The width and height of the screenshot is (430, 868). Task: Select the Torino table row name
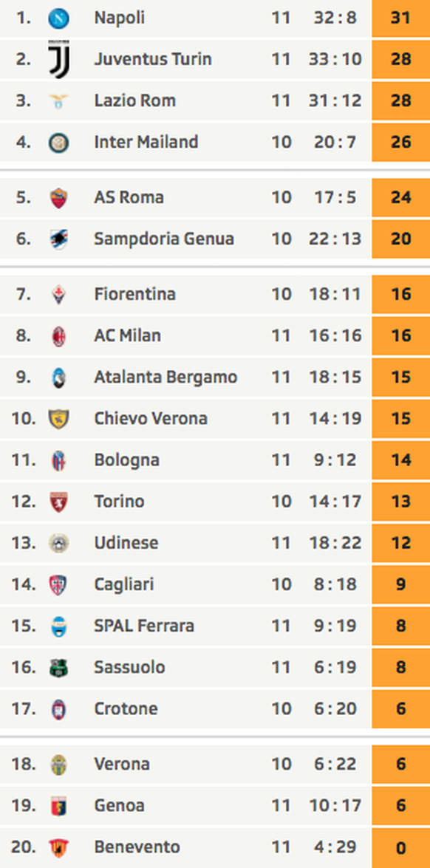[119, 502]
